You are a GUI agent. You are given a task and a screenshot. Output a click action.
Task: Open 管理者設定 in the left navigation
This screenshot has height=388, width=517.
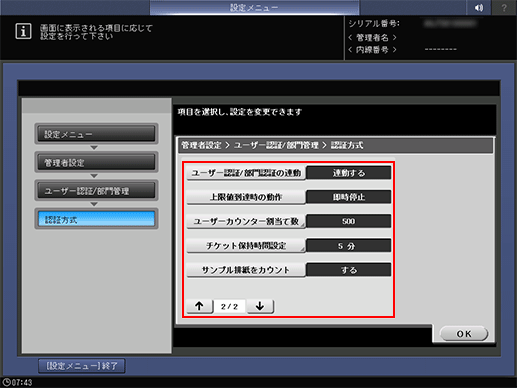(x=96, y=162)
